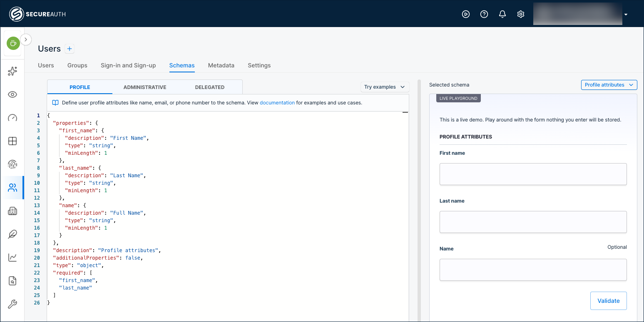This screenshot has height=322, width=644.
Task: Click line number 13 in the gutter
Action: 37,206
